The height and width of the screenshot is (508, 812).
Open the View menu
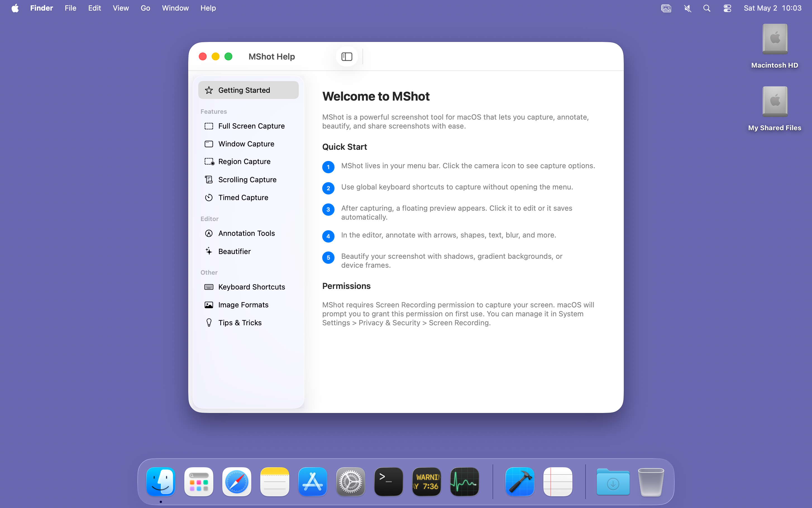(x=121, y=8)
